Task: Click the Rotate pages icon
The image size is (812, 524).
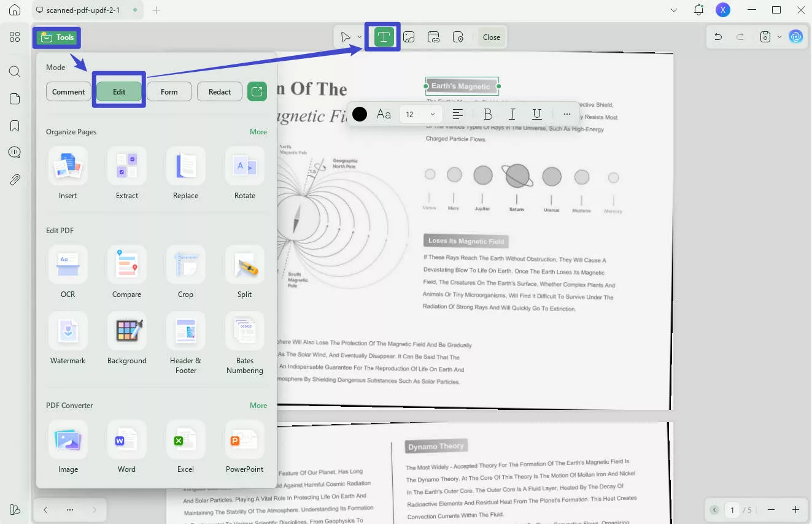Action: point(244,166)
